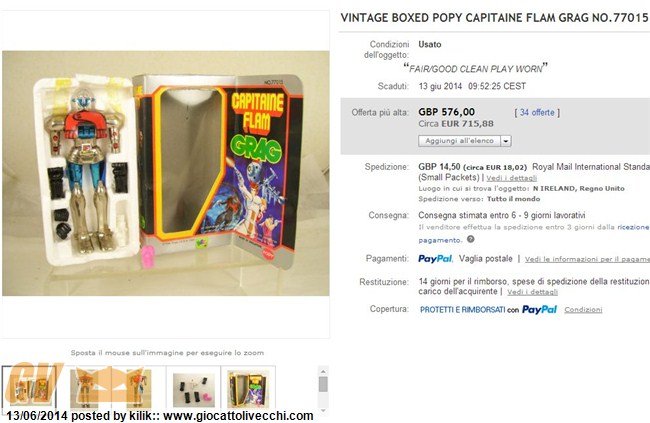
Task: Click the help question mark icon after pagamento
Action: click(471, 239)
